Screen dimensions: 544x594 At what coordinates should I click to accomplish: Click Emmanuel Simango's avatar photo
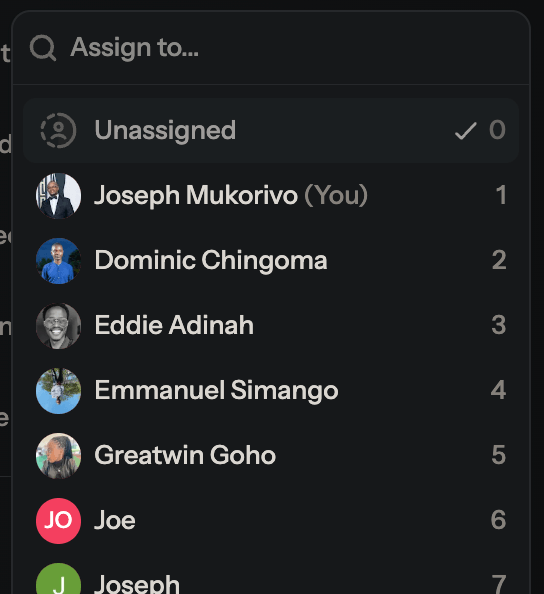(58, 391)
